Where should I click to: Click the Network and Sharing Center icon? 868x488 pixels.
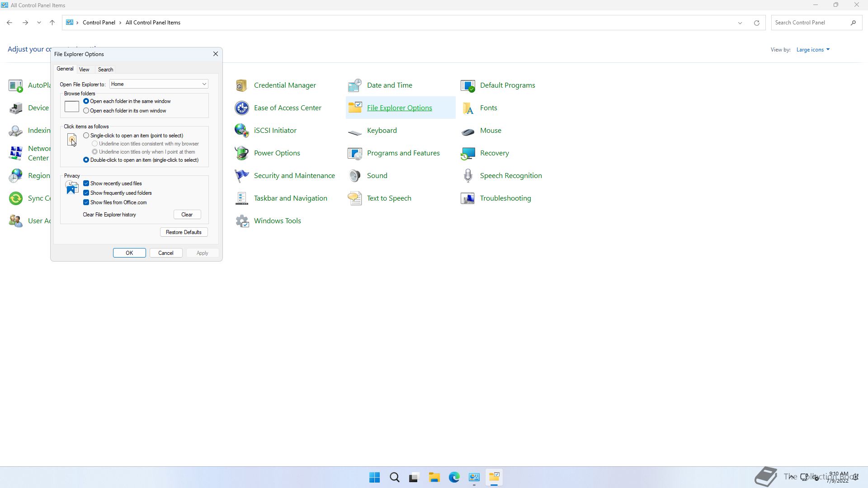pos(15,153)
